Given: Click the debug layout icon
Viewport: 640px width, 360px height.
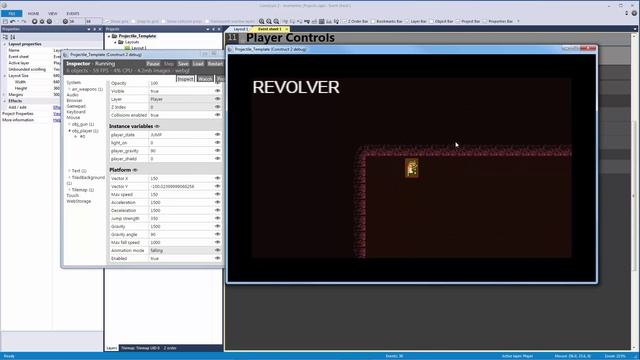Looking at the screenshot, I should [42, 21].
